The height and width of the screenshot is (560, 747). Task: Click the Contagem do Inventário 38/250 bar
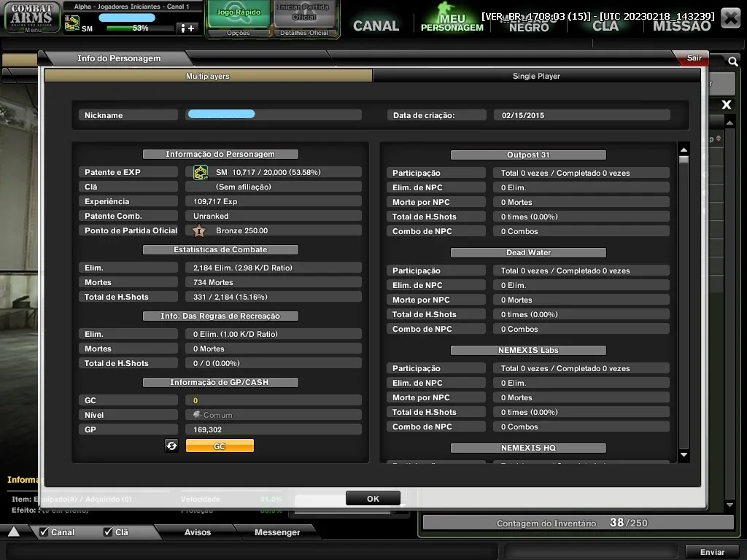pyautogui.click(x=578, y=523)
